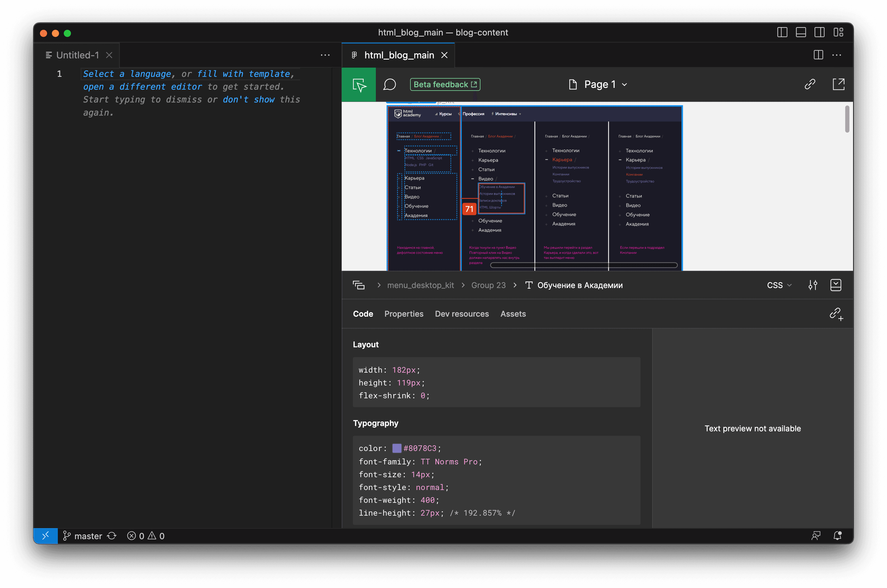
Task: Click Интенсивы dropdown in canvas header
Action: coord(506,114)
